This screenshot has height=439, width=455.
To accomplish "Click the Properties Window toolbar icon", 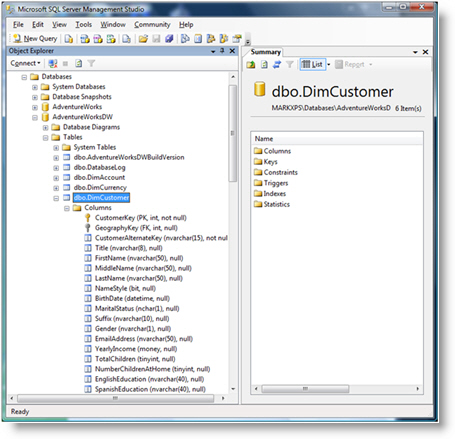I will 237,39.
